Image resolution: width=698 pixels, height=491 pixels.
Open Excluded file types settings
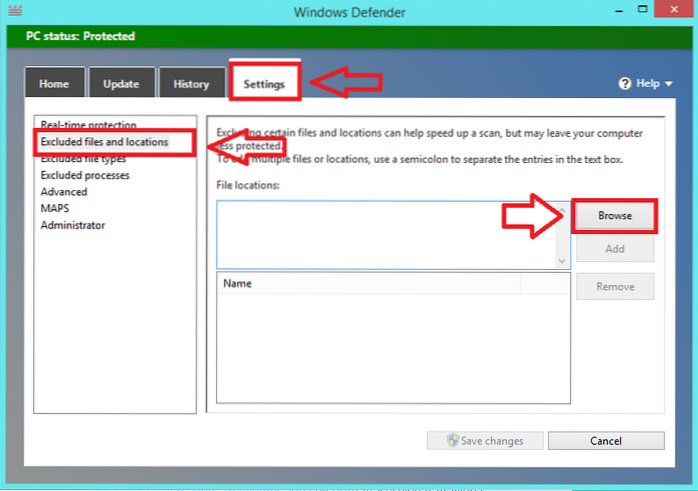click(83, 159)
